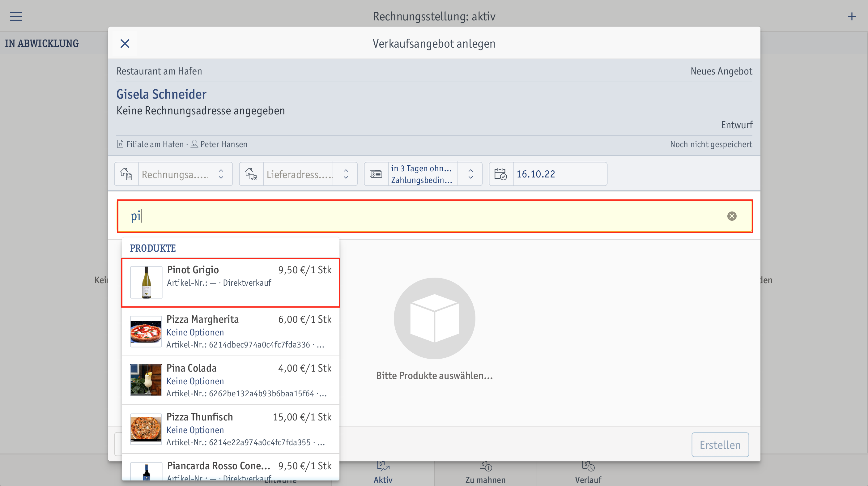Click the empty product box placeholder icon
The width and height of the screenshot is (868, 486).
[434, 318]
